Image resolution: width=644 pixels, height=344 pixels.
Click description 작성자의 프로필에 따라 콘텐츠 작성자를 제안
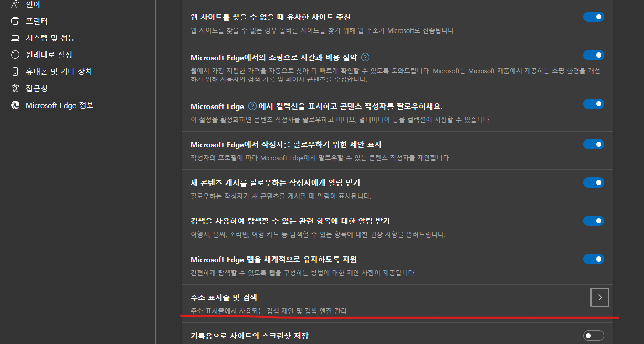[x=321, y=158]
